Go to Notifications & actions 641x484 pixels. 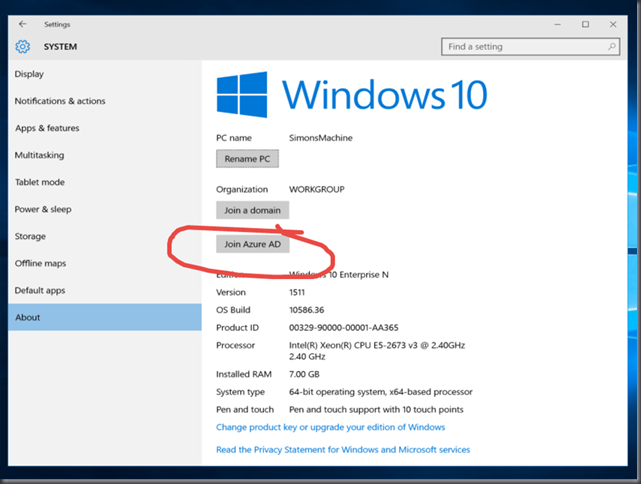(105, 101)
